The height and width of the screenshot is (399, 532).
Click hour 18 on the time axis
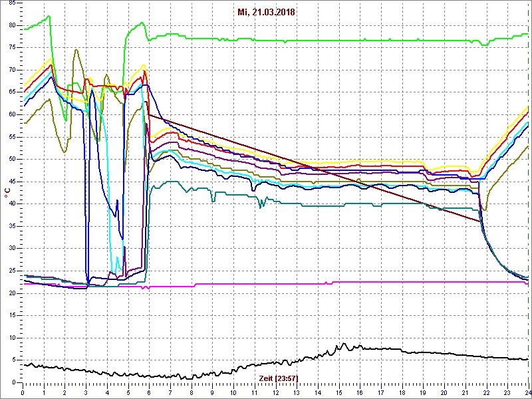[402, 392]
